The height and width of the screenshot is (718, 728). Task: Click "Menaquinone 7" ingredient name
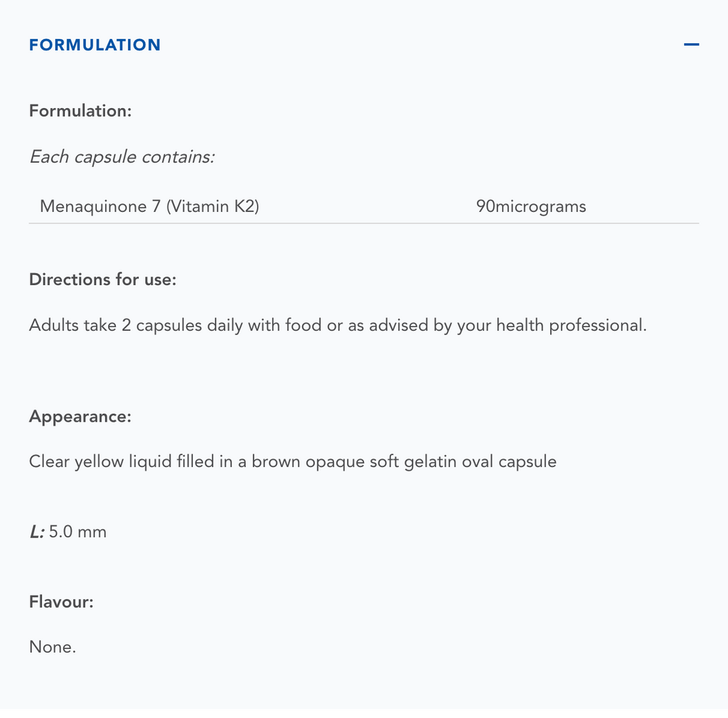click(100, 207)
